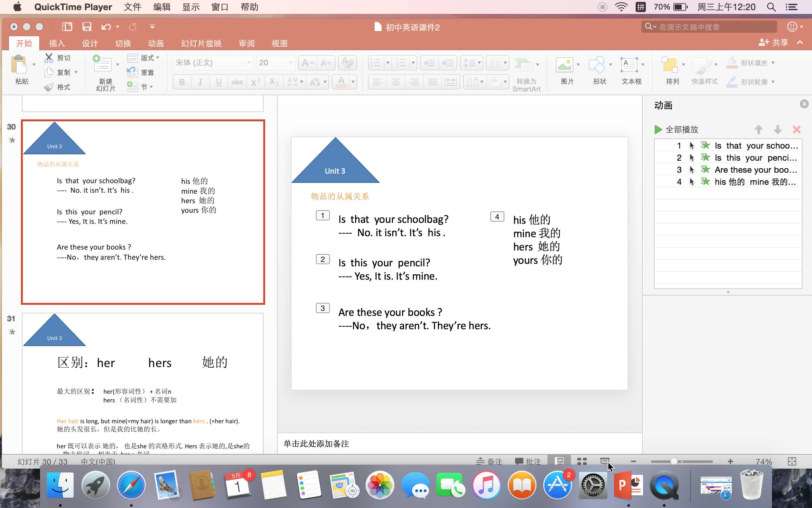Click the Save floppy disk icon

point(87,27)
